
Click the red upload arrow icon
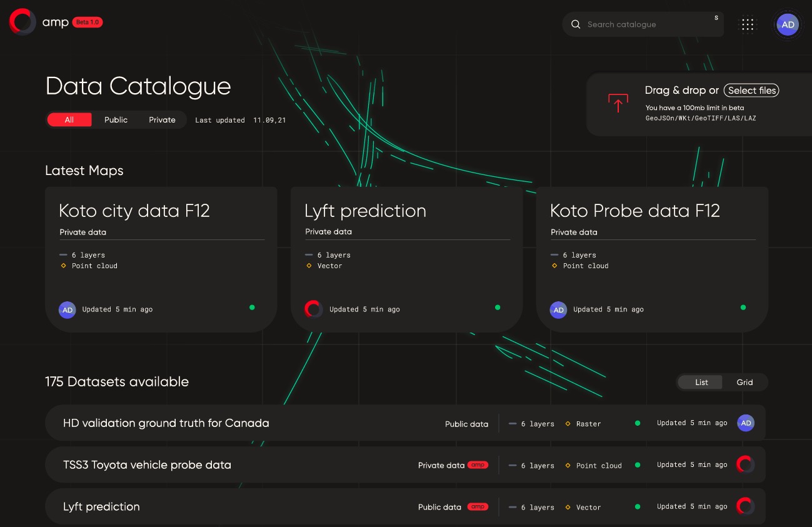618,103
